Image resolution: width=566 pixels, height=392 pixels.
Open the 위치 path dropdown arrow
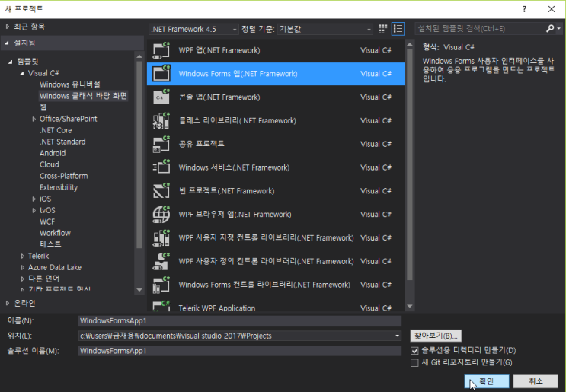[397, 336]
